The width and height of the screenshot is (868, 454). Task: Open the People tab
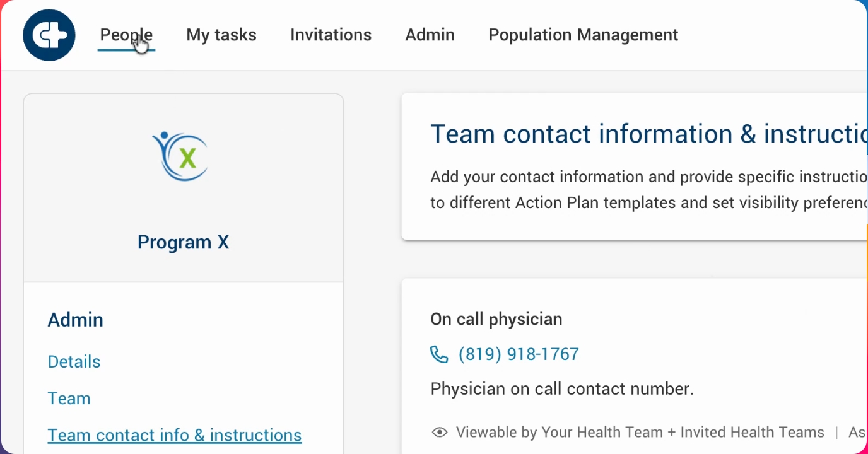[126, 35]
